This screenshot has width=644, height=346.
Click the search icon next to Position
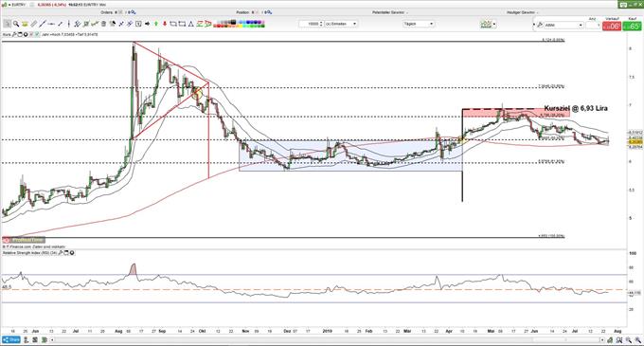point(269,12)
